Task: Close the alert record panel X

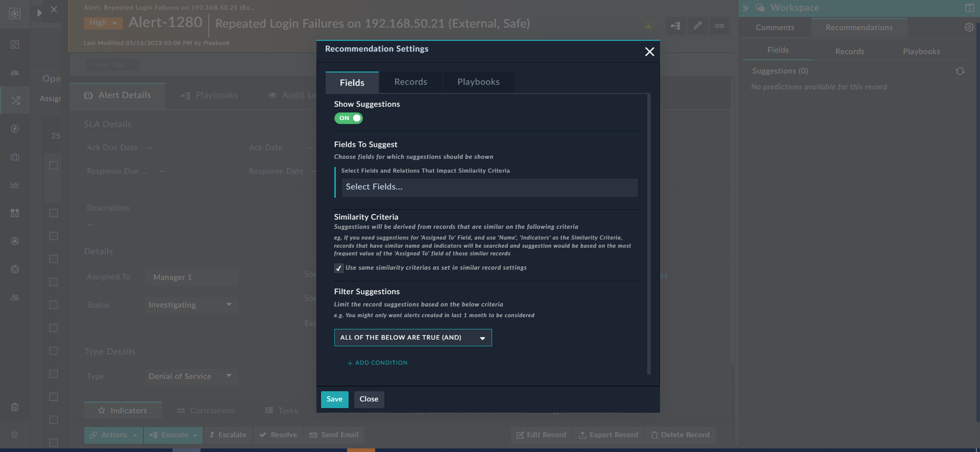Action: coord(54,9)
